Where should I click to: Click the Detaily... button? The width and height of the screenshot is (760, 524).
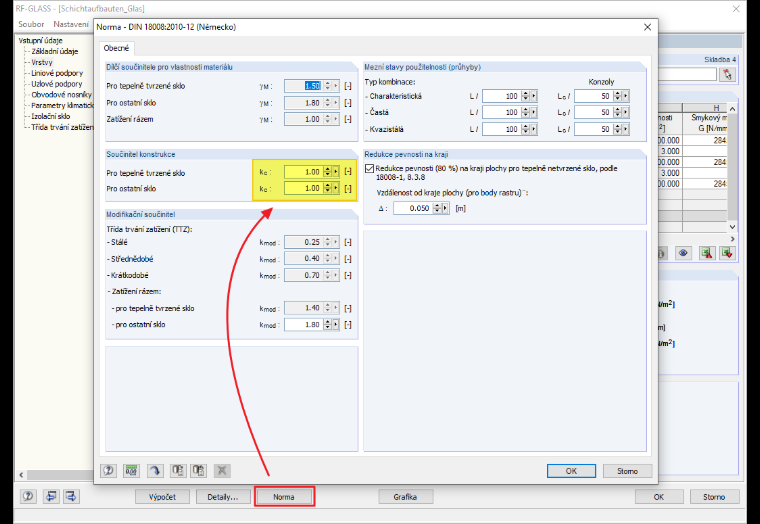[x=223, y=497]
